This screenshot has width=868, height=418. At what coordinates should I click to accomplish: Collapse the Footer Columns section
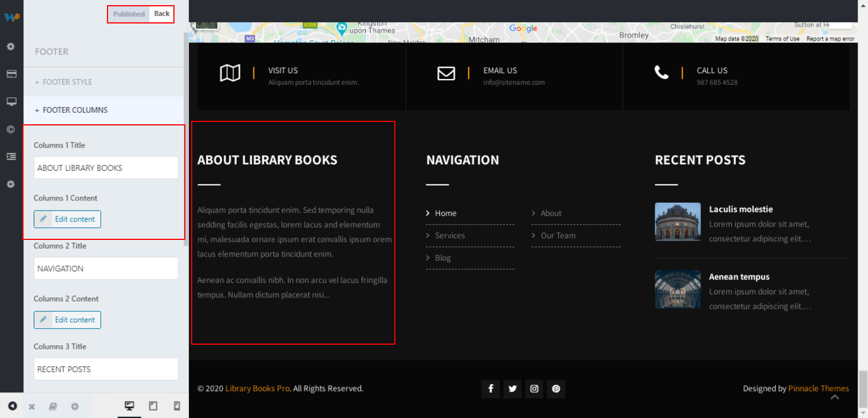click(x=104, y=110)
